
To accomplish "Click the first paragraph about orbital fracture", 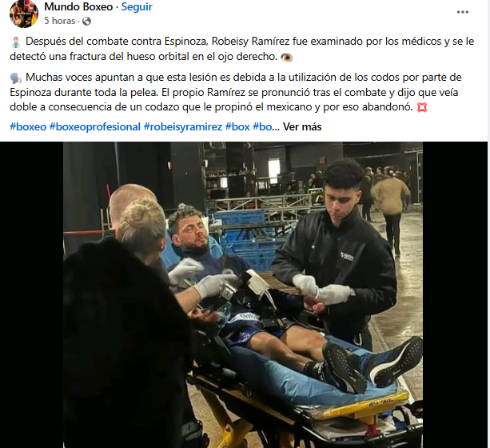I will click(242, 49).
